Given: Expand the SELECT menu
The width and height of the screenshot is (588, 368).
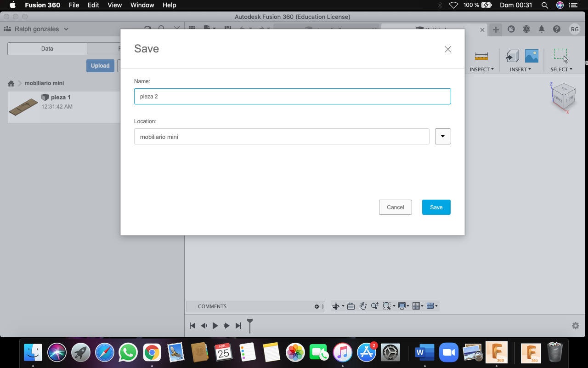Looking at the screenshot, I should (x=561, y=69).
